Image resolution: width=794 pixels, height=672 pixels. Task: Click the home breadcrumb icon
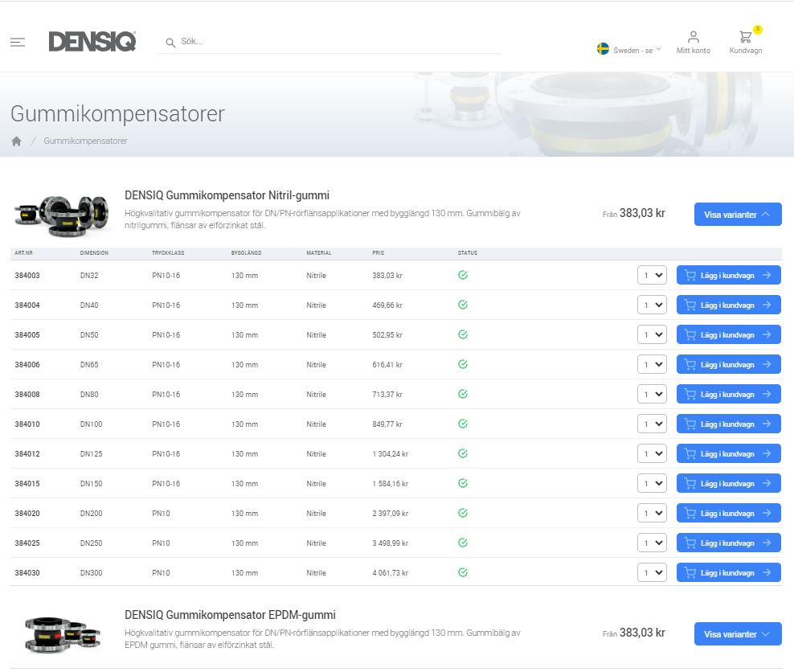coord(16,141)
